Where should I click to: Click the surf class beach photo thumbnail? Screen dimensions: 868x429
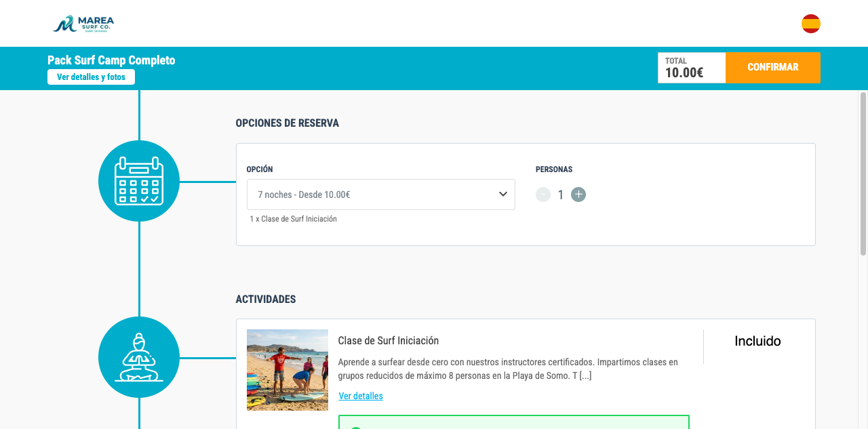pyautogui.click(x=288, y=370)
